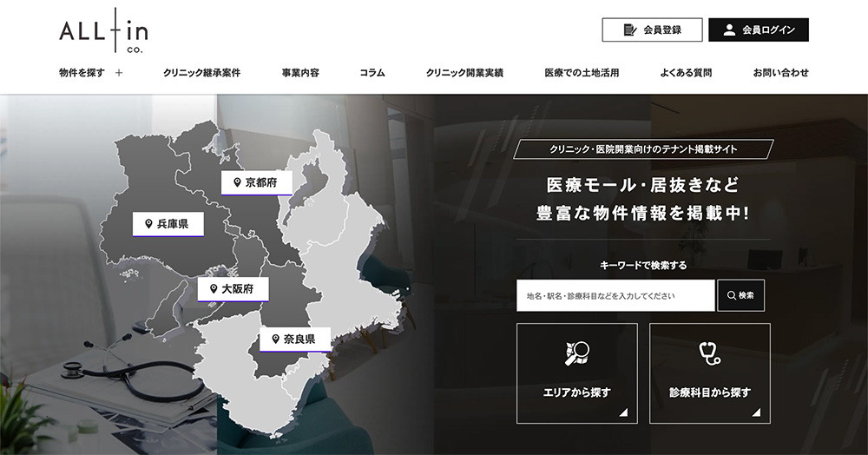This screenshot has width=868, height=455.
Task: Open 医療での土地活用 menu item
Action: tap(582, 73)
